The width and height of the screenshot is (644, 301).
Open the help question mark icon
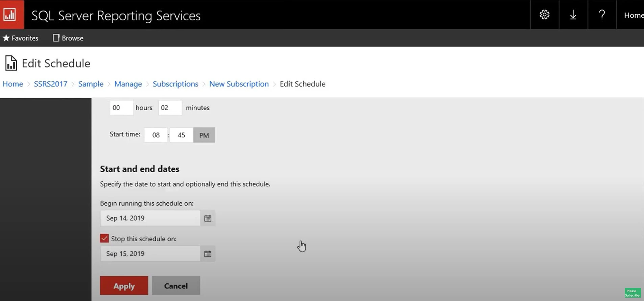tap(602, 15)
